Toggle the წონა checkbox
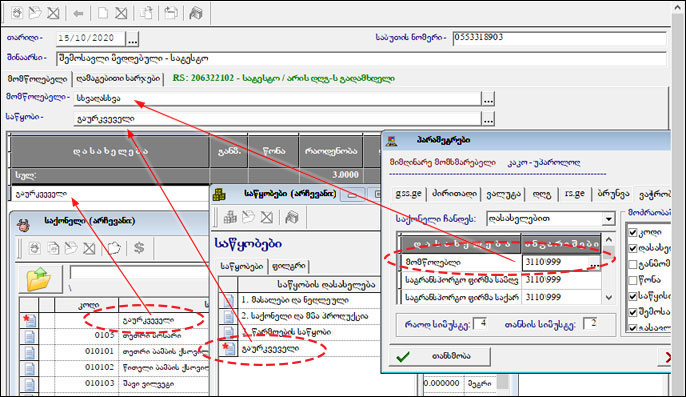The width and height of the screenshot is (686, 397). pos(633,280)
